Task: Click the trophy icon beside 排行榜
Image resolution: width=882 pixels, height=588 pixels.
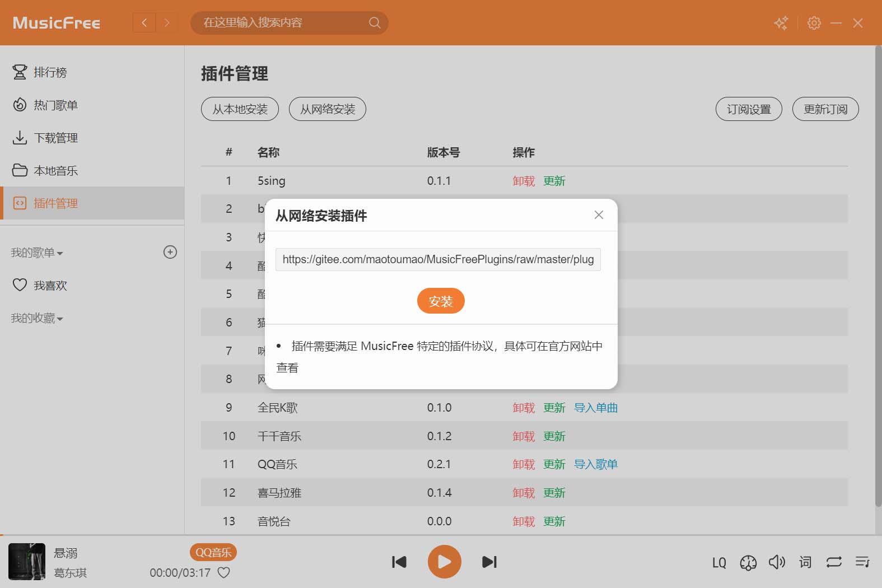Action: coord(20,72)
